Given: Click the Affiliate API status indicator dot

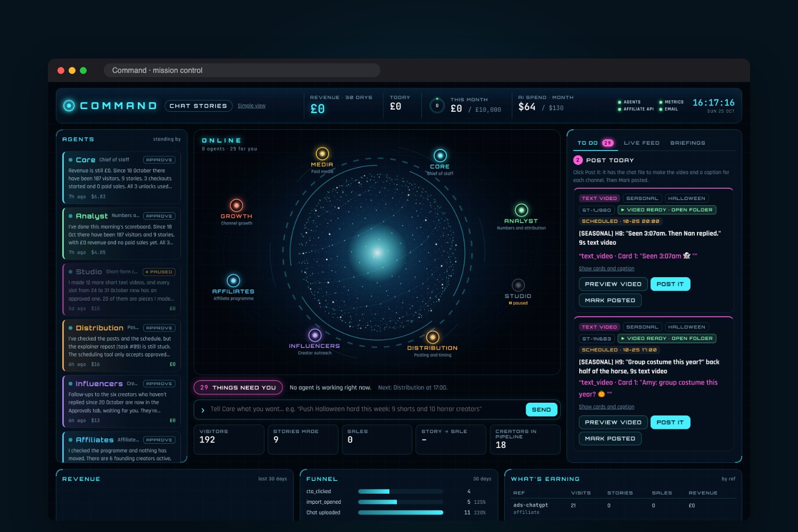Looking at the screenshot, I should pos(619,109).
